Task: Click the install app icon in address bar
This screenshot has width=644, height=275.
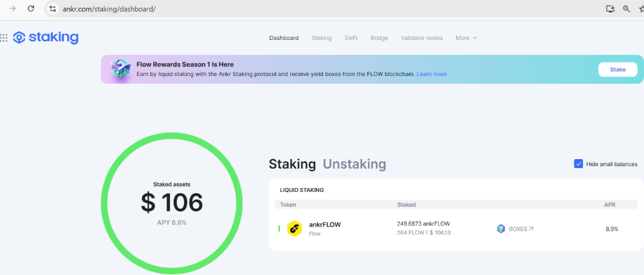Action: 611,8
